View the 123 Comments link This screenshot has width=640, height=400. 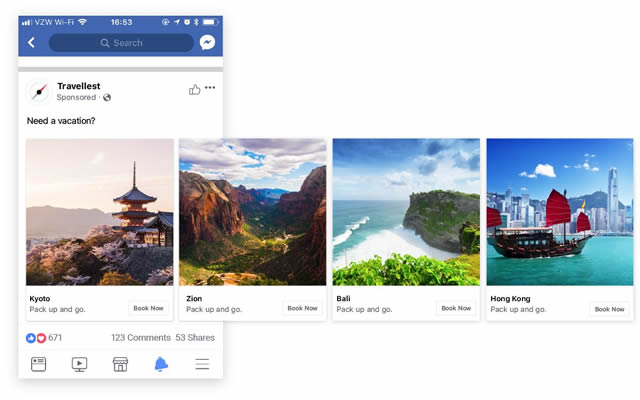[140, 338]
